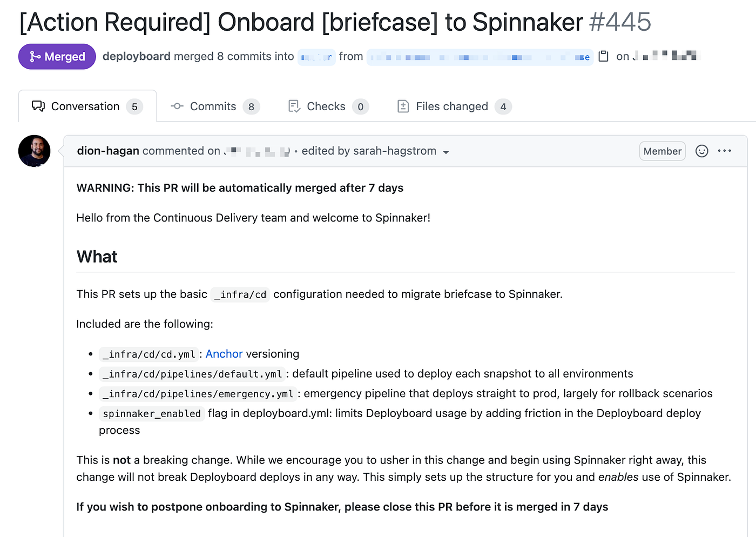
Task: Switch to the Commits tab
Action: click(x=215, y=106)
